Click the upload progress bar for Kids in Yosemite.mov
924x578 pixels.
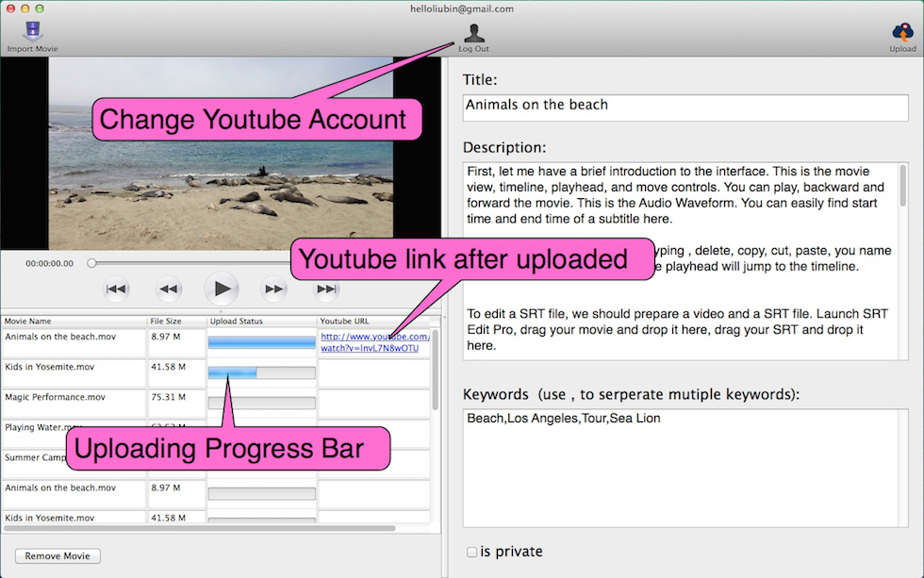point(262,372)
